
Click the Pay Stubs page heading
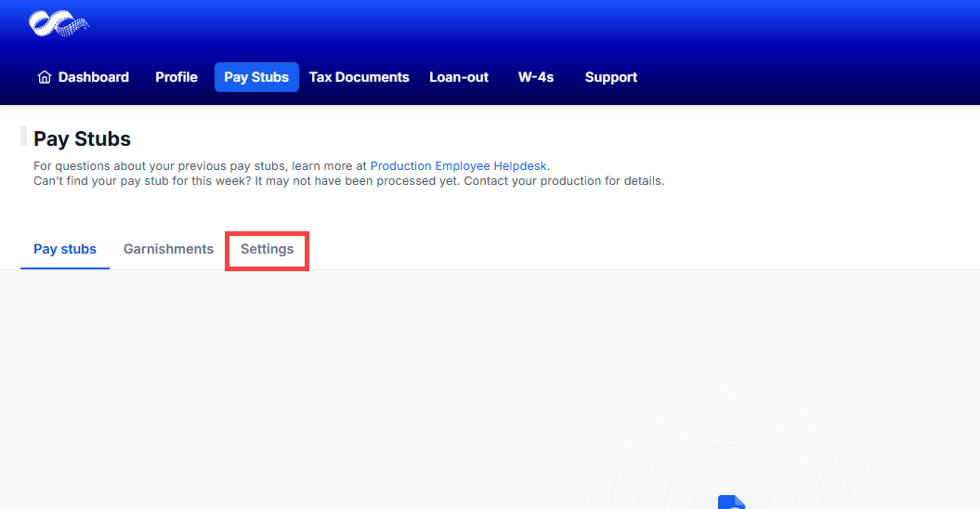(x=82, y=138)
